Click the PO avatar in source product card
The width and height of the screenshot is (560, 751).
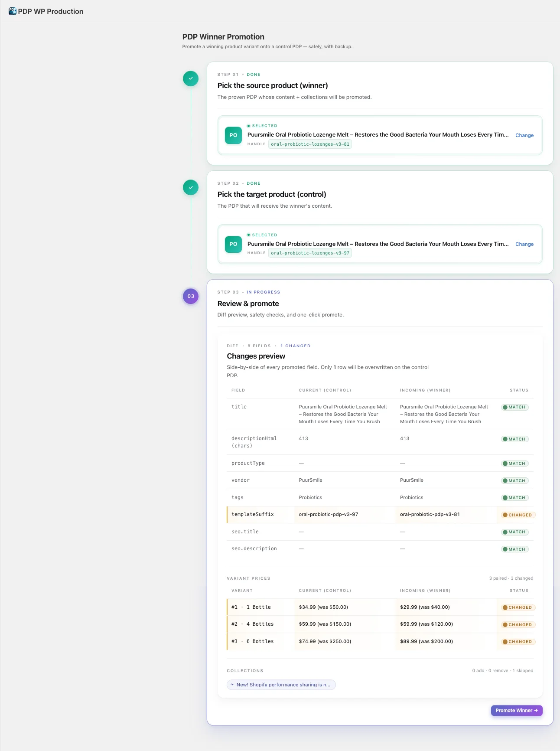coord(233,135)
